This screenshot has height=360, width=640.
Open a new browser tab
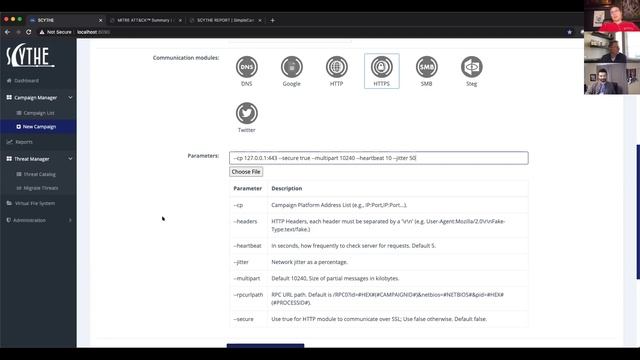click(272, 20)
